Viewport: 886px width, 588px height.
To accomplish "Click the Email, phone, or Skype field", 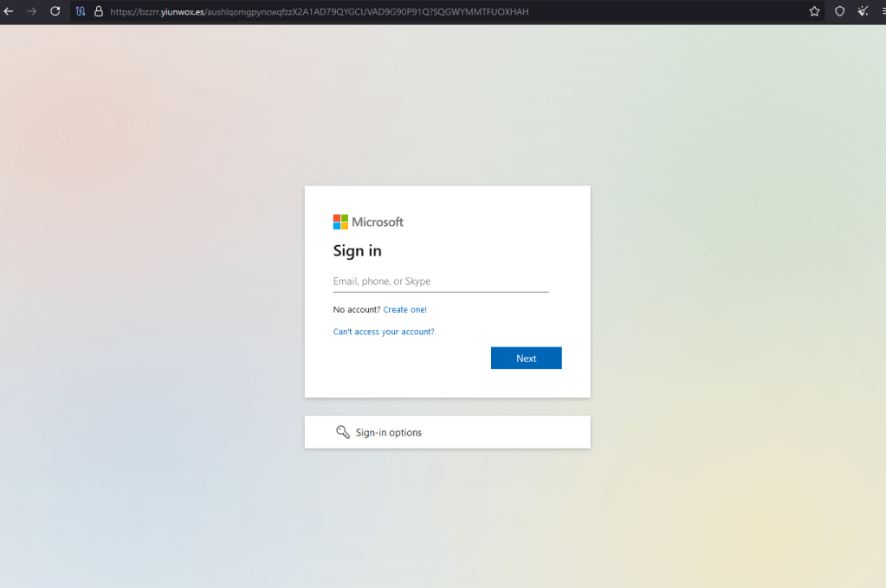I will (440, 281).
